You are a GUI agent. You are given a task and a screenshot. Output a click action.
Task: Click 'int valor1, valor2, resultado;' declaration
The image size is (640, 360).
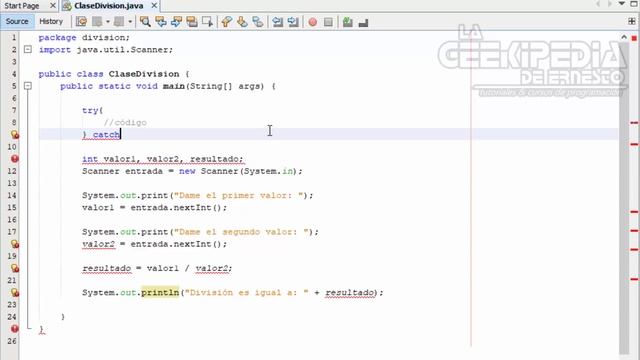[x=163, y=159]
